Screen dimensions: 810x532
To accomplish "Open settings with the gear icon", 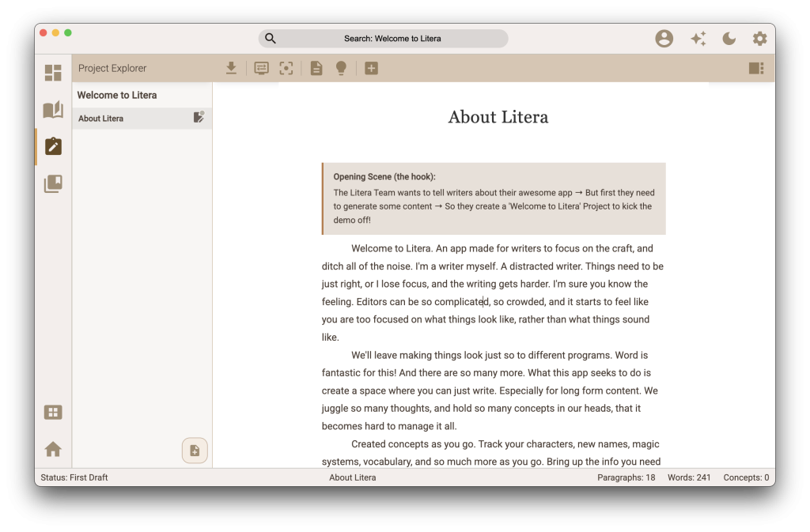I will coord(759,38).
